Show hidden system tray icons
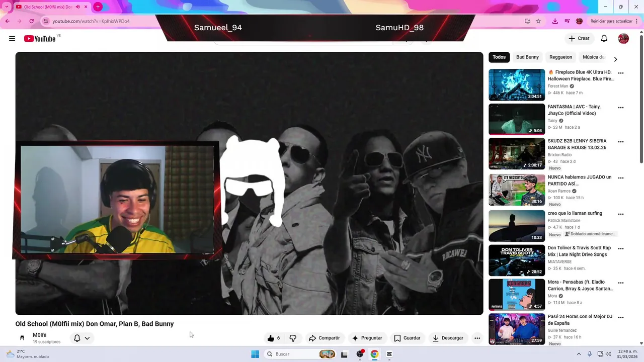 tap(579, 354)
